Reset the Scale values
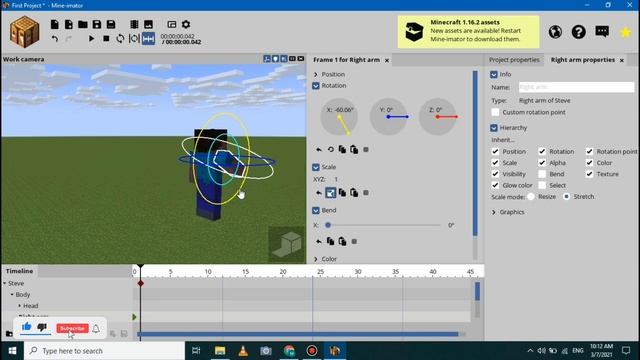Viewport: 640px width, 360px height. click(x=319, y=193)
